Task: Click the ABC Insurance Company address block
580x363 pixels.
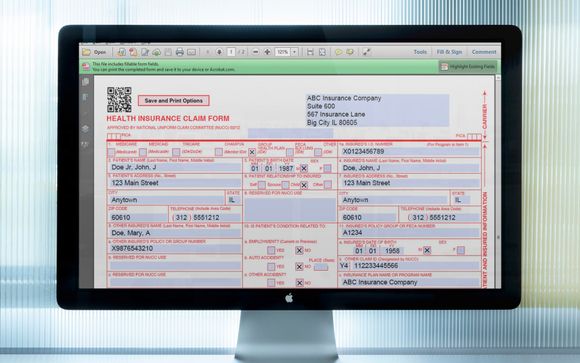Action: point(377,110)
